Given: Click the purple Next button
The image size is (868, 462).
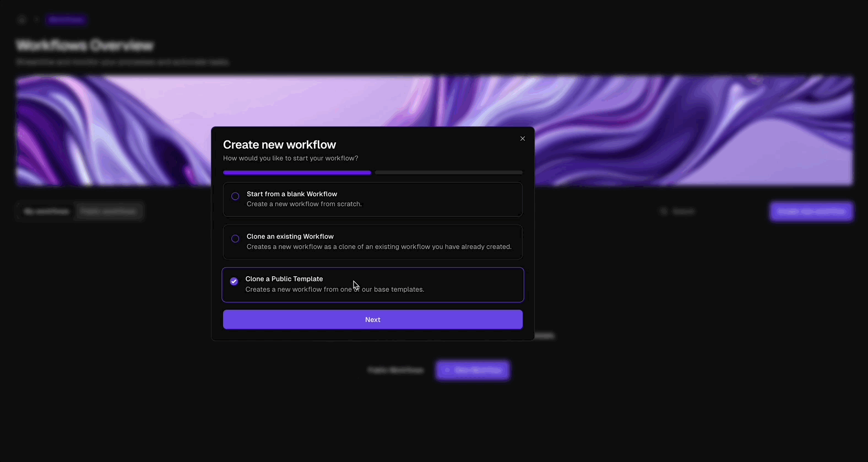Looking at the screenshot, I should tap(373, 320).
